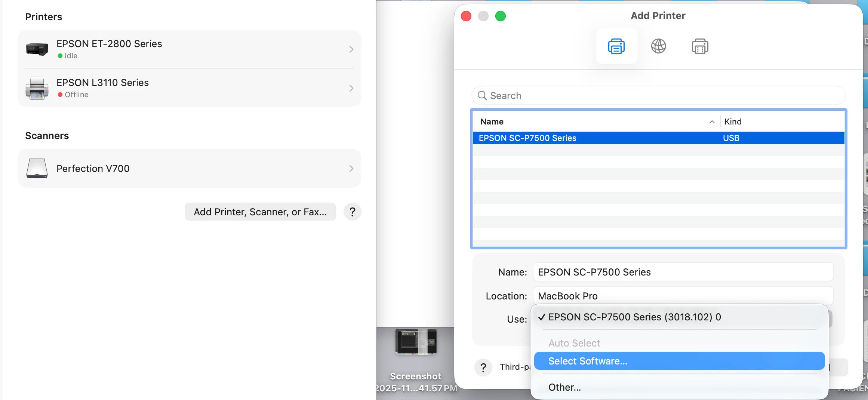
Task: Select EPSON L3110 Series printer row
Action: point(190,88)
